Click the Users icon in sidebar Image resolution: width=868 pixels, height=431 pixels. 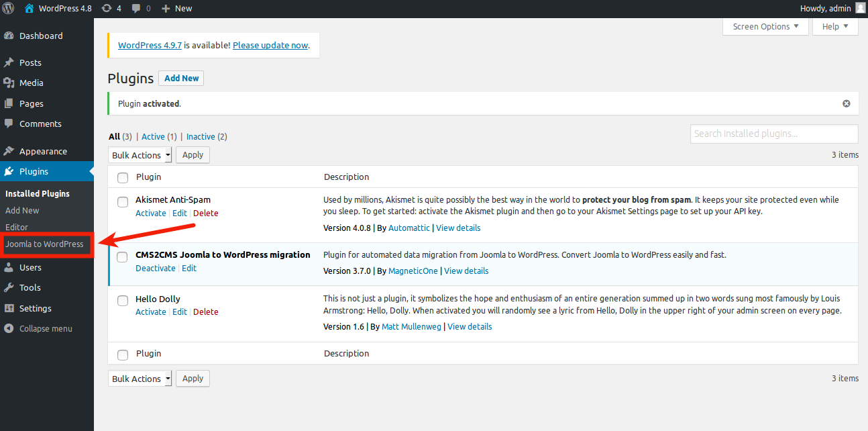(x=9, y=267)
